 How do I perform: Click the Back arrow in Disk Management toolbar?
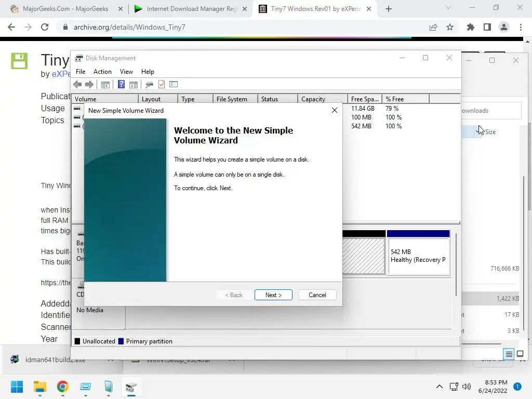tap(77, 85)
